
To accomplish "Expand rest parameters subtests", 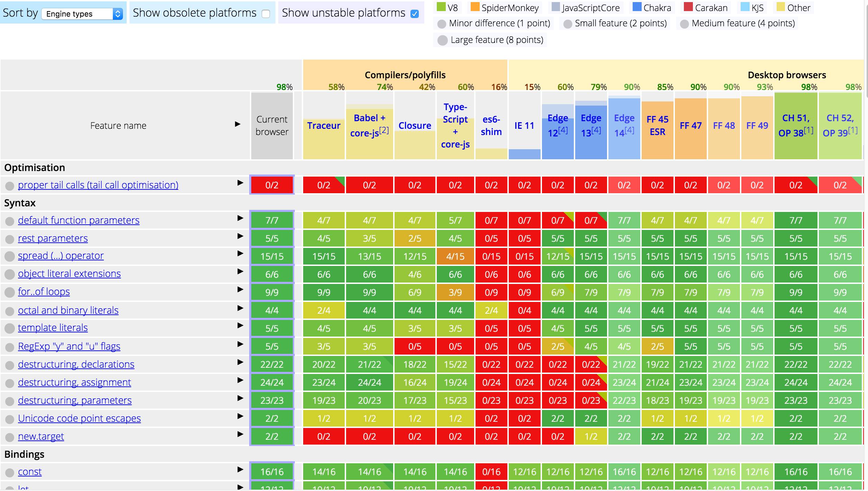I will [x=240, y=236].
